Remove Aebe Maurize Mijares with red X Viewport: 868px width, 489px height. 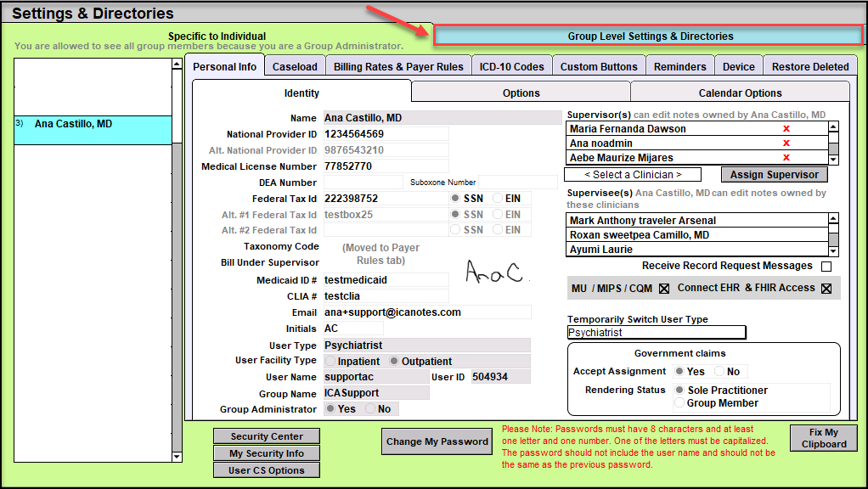click(x=786, y=158)
